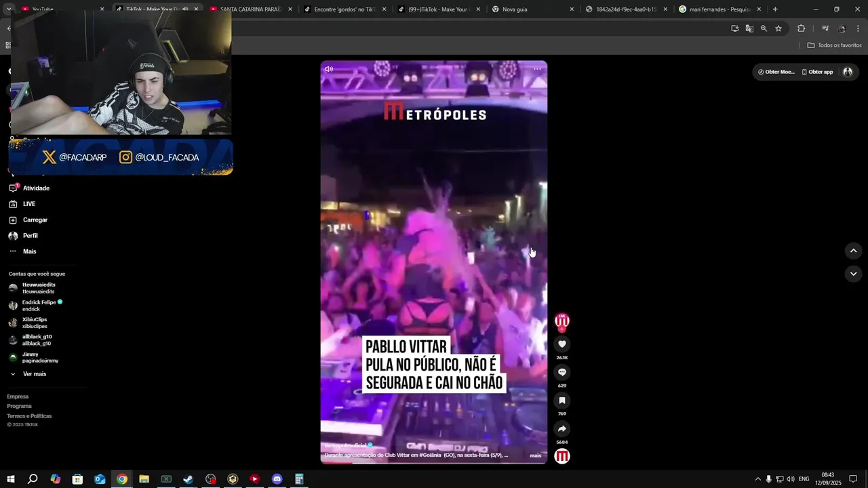Open the Programa footer link
The image size is (868, 488).
pyautogui.click(x=19, y=406)
